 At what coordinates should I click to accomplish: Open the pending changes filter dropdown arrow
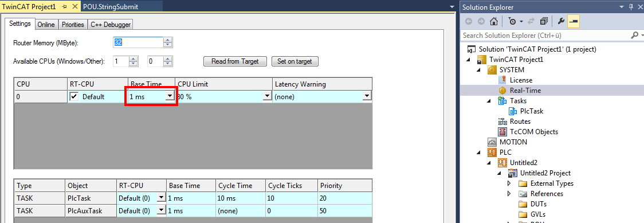tap(521, 21)
